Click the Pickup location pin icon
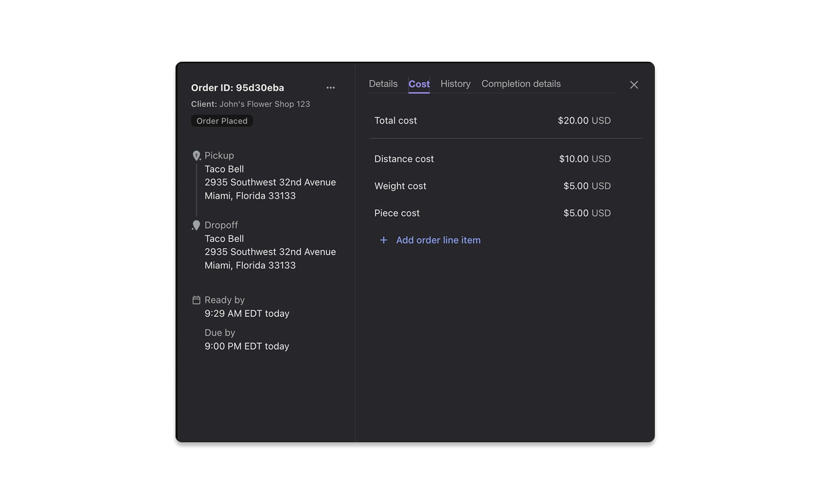Image resolution: width=831 pixels, height=504 pixels. click(x=196, y=156)
